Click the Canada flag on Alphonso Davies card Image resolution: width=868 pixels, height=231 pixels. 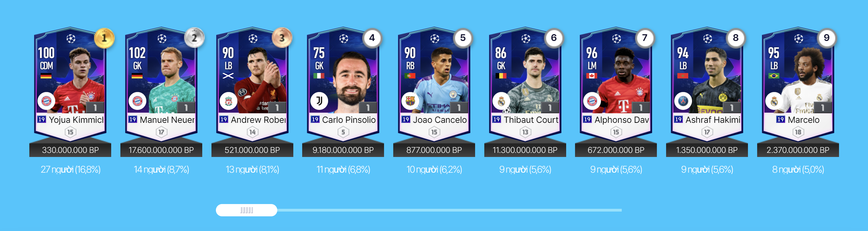(x=592, y=76)
